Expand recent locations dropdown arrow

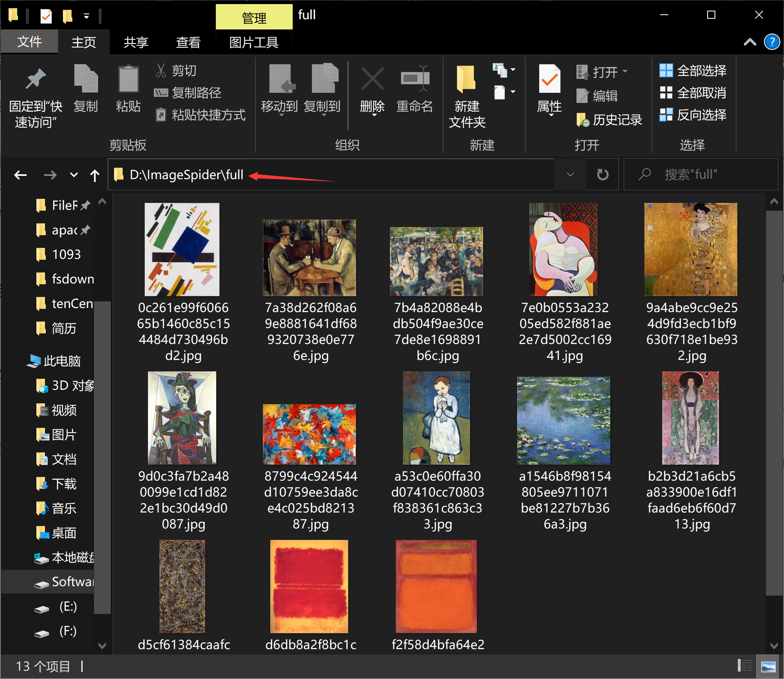74,175
